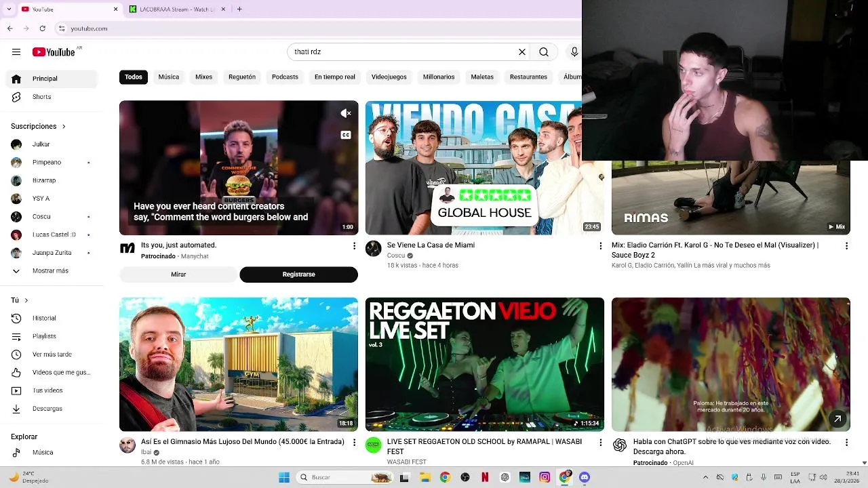The image size is (868, 488).
Task: Open Ver más tarde in sidebar
Action: click(53, 354)
